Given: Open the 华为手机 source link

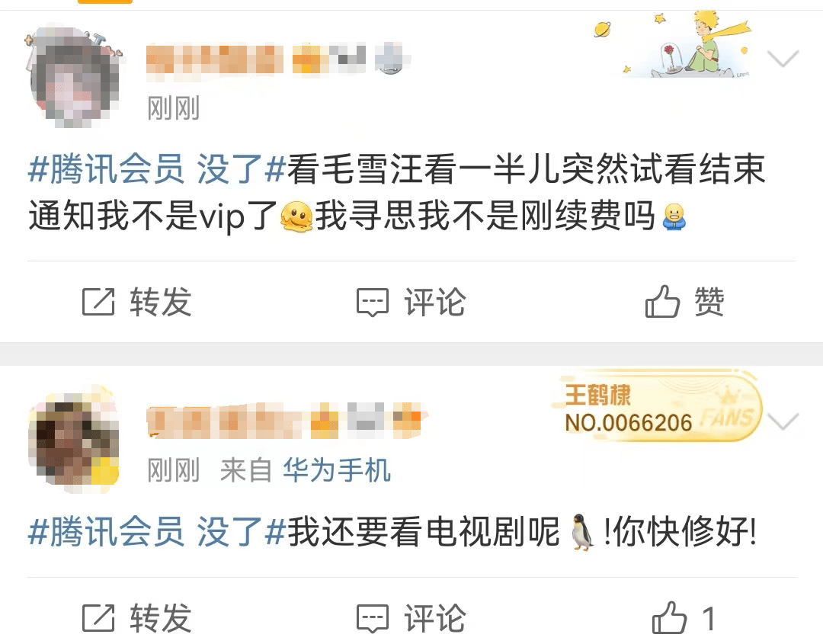Looking at the screenshot, I should (x=337, y=469).
